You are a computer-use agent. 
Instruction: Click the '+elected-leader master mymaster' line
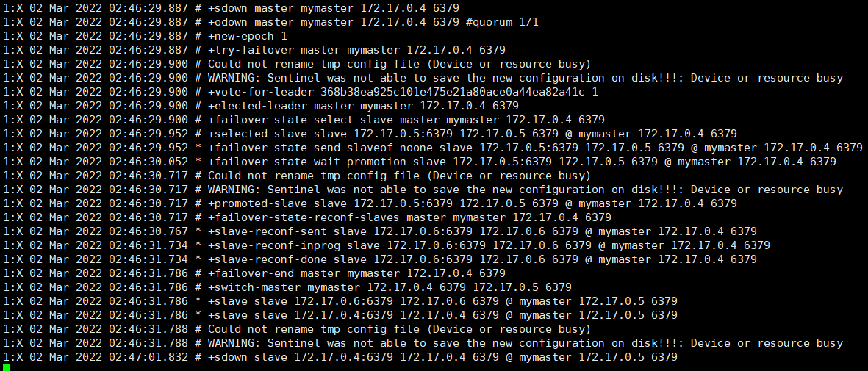tap(261, 106)
